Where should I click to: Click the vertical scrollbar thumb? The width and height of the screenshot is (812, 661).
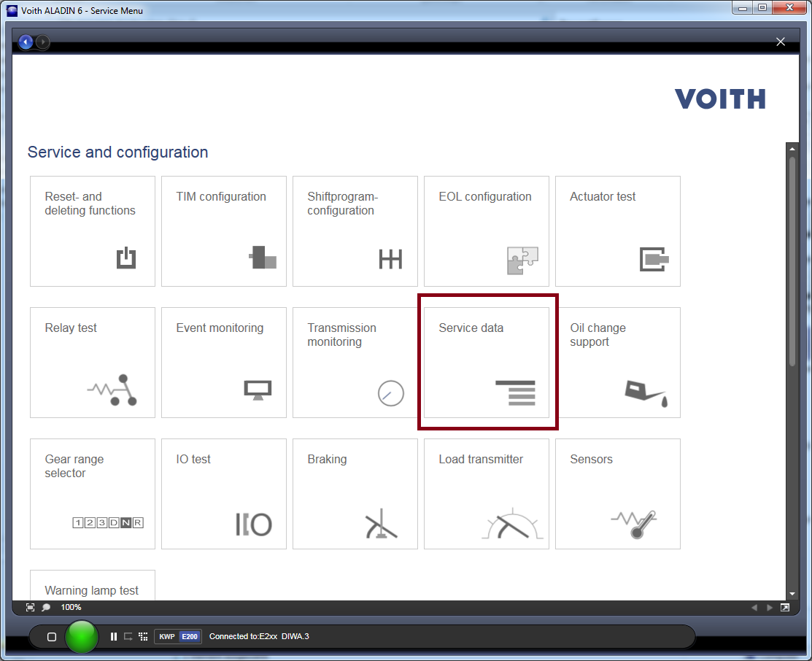tap(792, 262)
